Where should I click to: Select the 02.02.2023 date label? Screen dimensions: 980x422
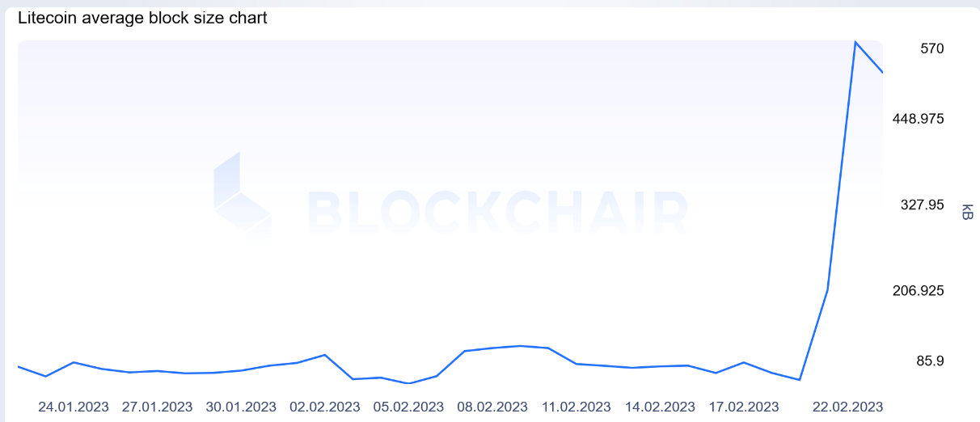pyautogui.click(x=325, y=407)
